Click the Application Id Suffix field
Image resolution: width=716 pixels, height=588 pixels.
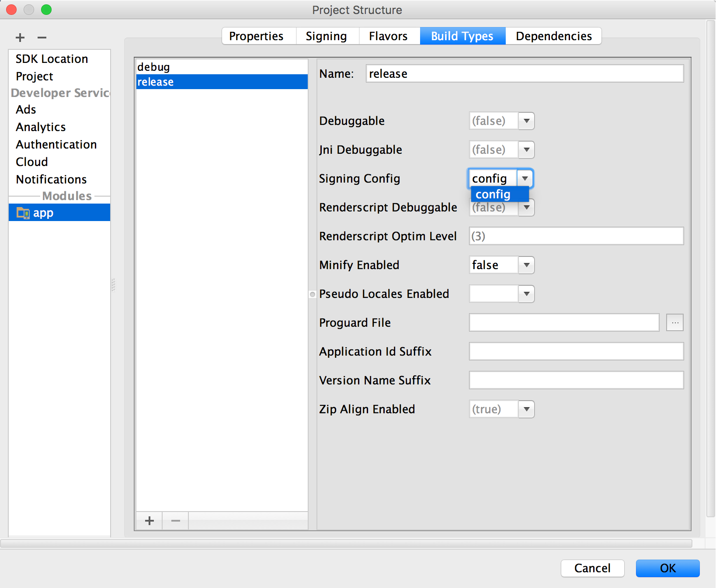(576, 352)
